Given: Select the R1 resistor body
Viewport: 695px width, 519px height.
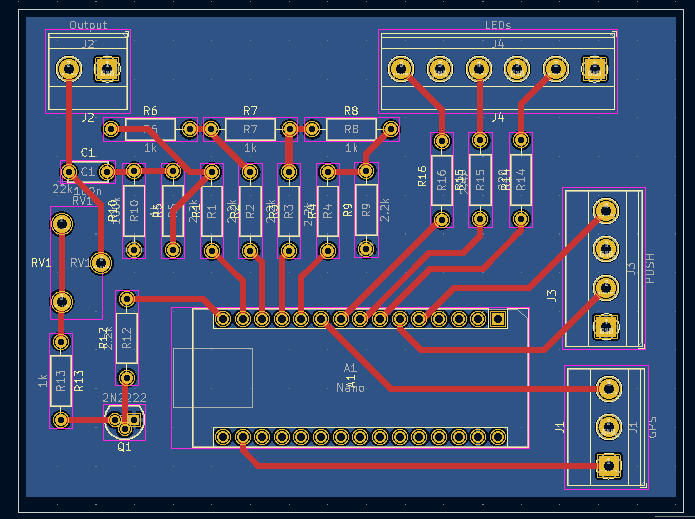Looking at the screenshot, I should 212,211.
